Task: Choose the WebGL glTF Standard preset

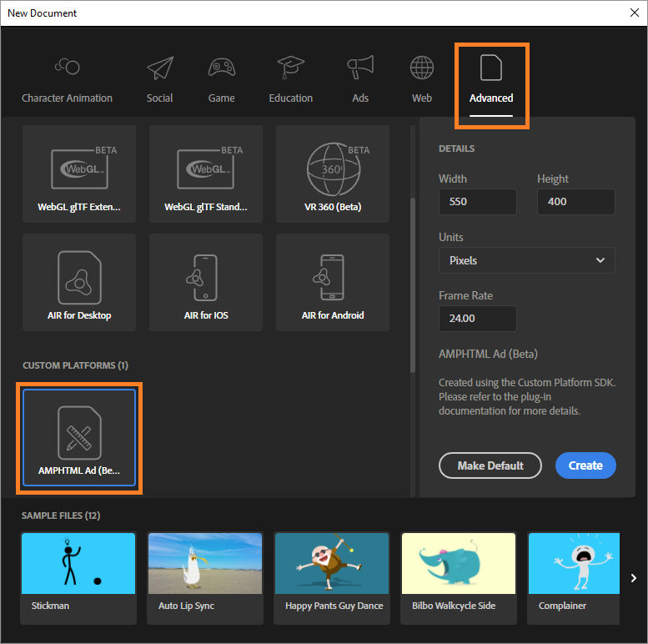Action: click(x=206, y=174)
